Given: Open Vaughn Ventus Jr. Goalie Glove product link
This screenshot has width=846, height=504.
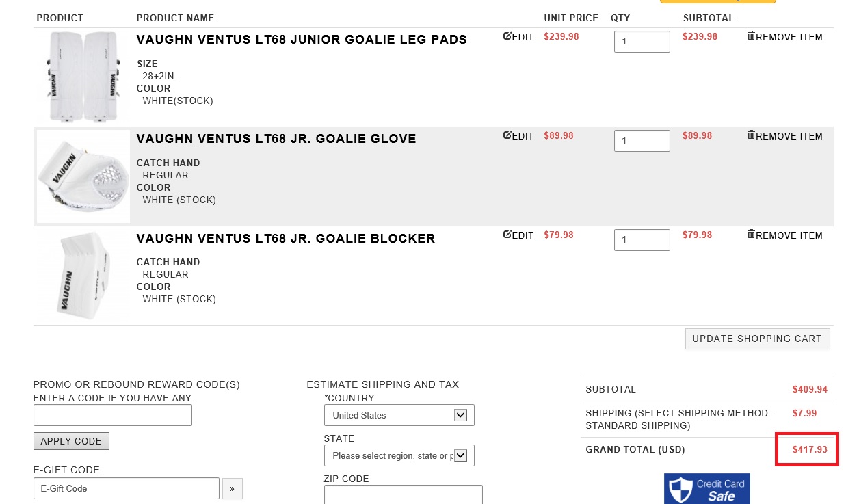Looking at the screenshot, I should click(x=276, y=139).
